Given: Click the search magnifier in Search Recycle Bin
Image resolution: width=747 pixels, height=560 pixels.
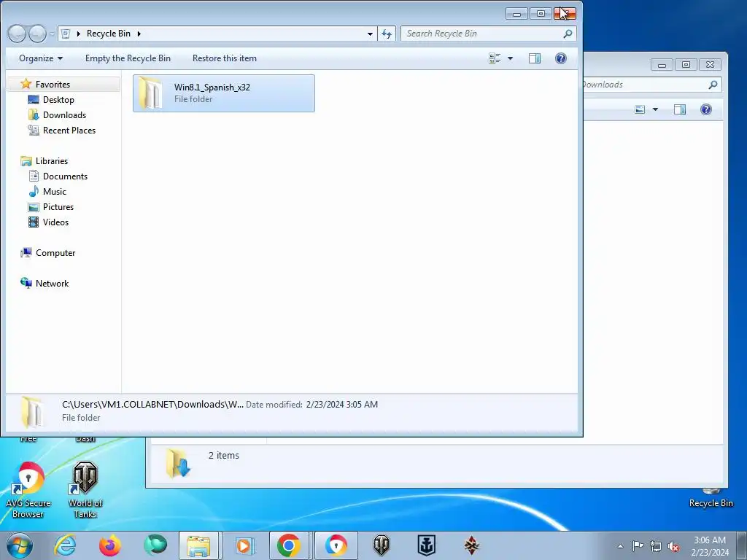Looking at the screenshot, I should [568, 34].
